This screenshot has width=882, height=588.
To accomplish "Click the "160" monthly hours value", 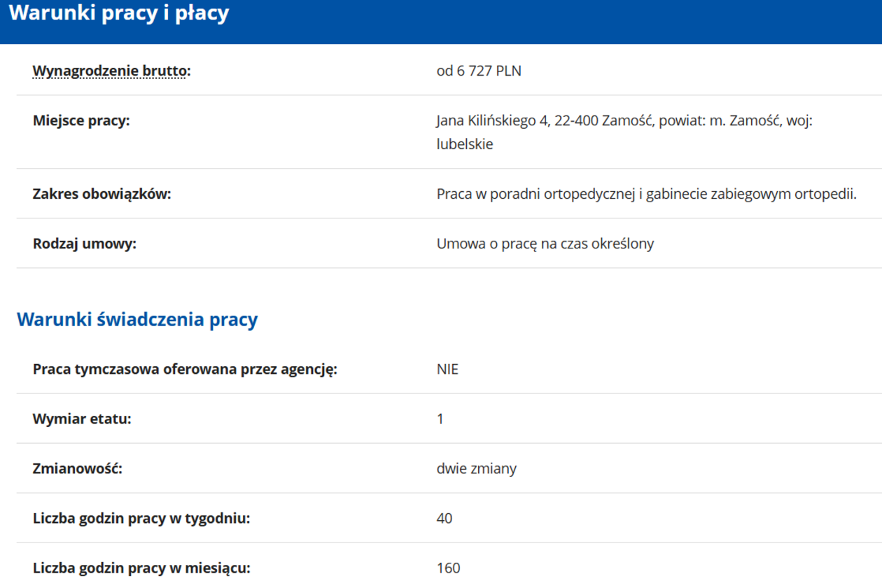I will pyautogui.click(x=448, y=568).
